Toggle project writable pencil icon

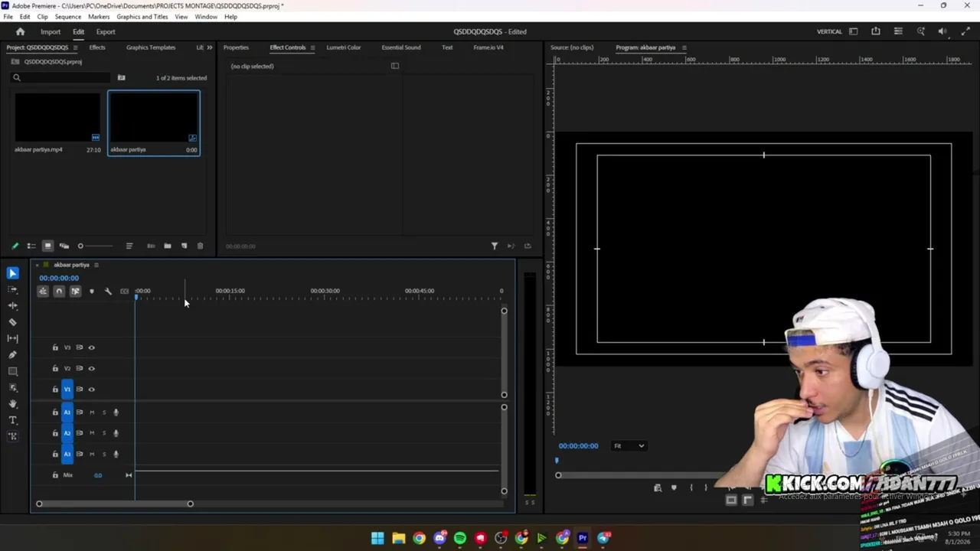click(x=15, y=246)
